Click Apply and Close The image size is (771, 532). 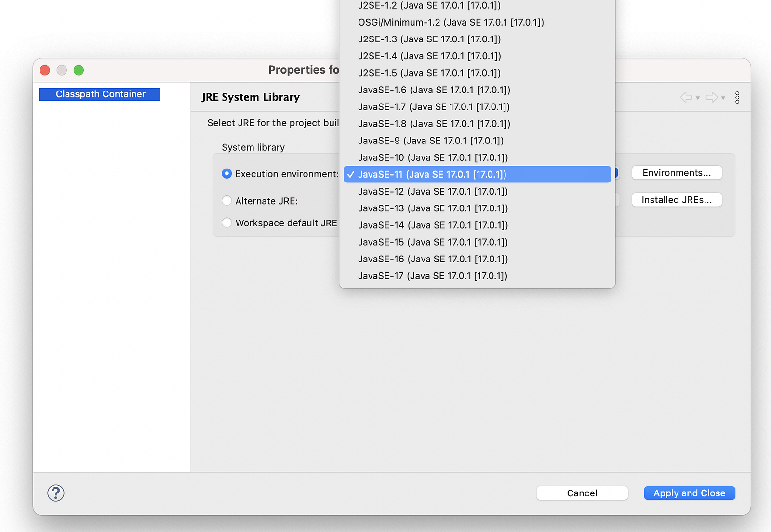click(x=690, y=493)
